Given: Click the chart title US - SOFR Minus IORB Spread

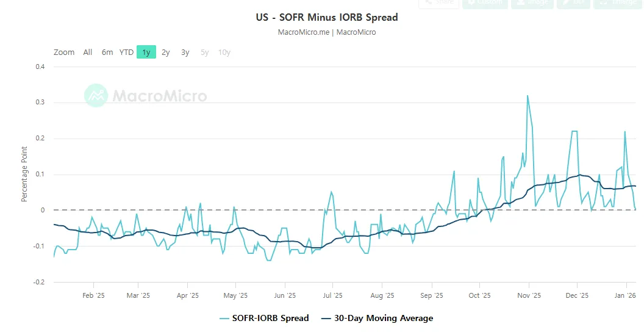Looking at the screenshot, I should point(327,17).
